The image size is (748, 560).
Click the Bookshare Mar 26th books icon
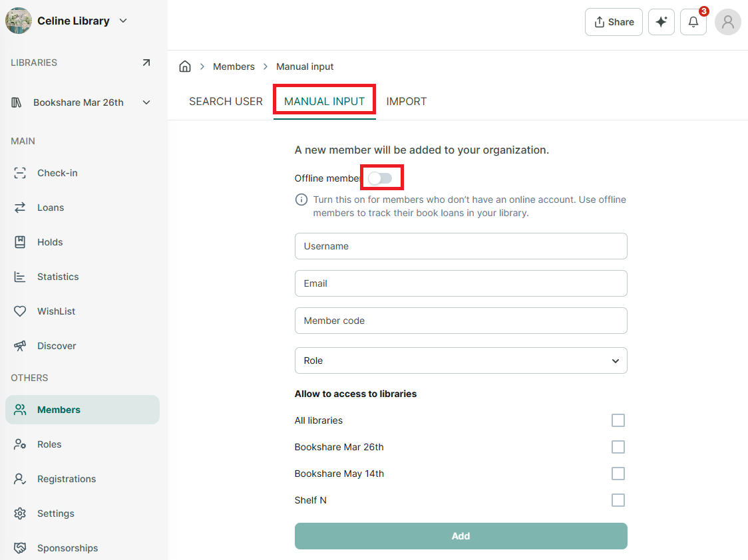17,102
